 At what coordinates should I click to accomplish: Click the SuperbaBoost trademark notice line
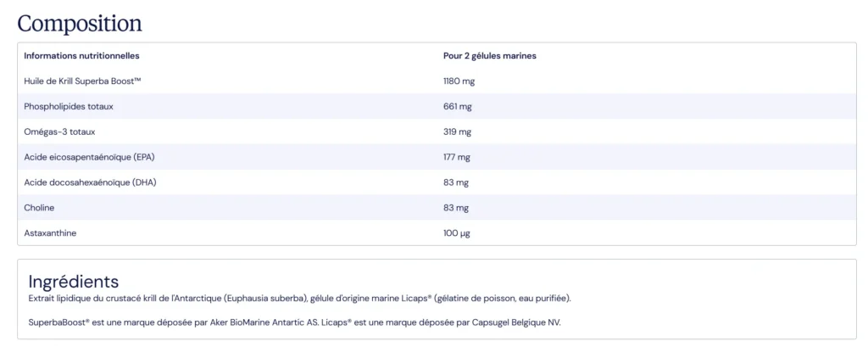[x=294, y=322]
